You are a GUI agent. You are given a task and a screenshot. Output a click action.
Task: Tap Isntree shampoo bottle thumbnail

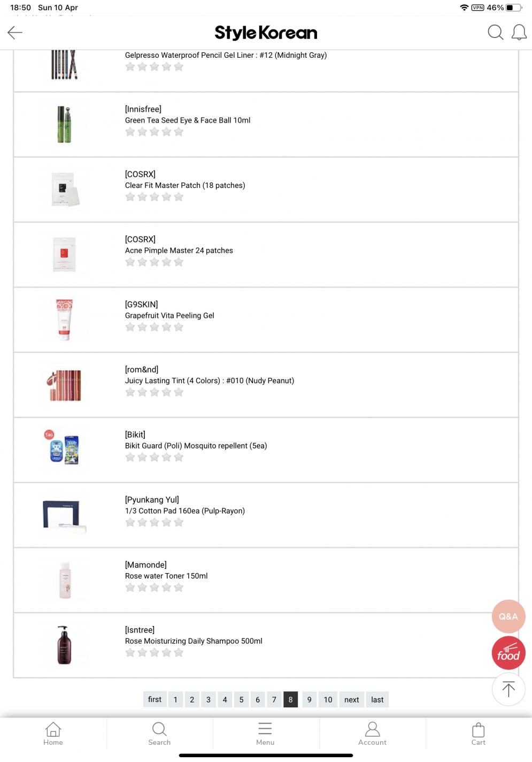click(64, 645)
